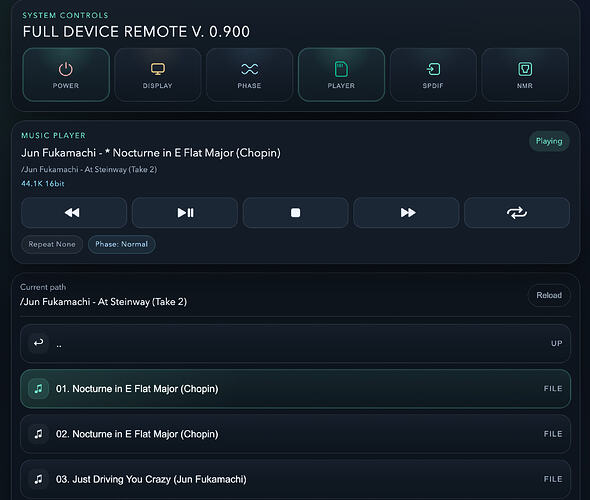
Task: Play track 01. Nocturne in E Flat Major
Action: [295, 389]
